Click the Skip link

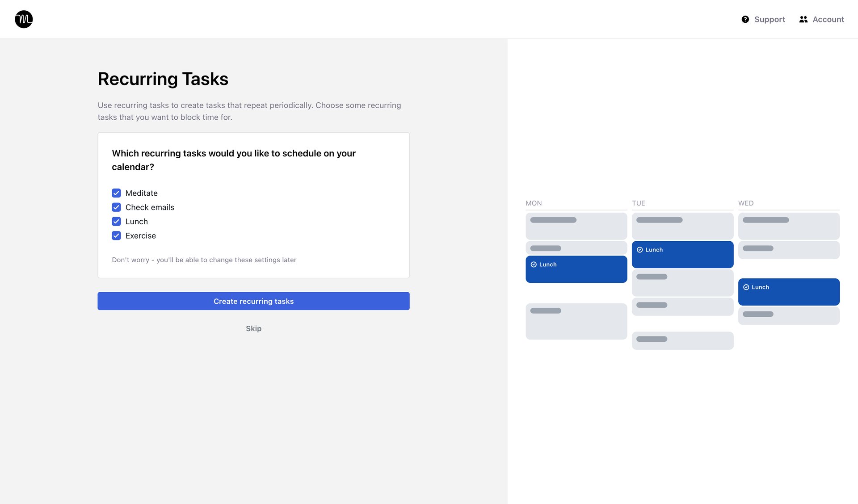pyautogui.click(x=253, y=328)
